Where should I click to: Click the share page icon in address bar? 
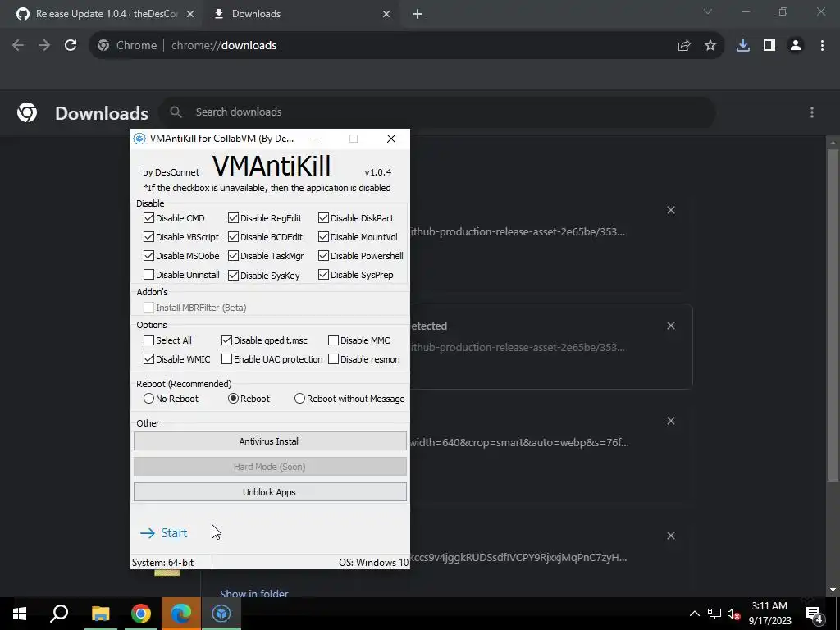[x=684, y=46]
